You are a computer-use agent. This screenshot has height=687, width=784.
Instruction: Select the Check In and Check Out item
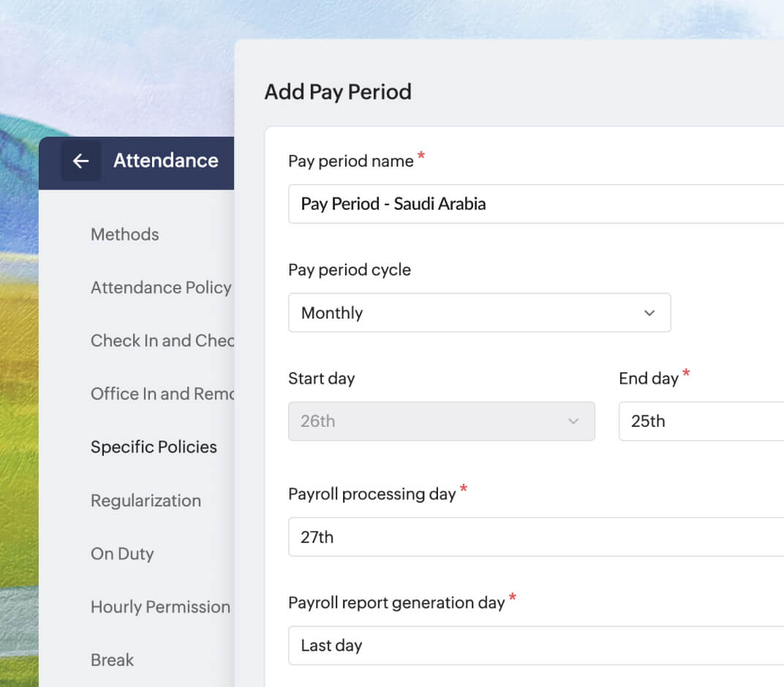162,341
